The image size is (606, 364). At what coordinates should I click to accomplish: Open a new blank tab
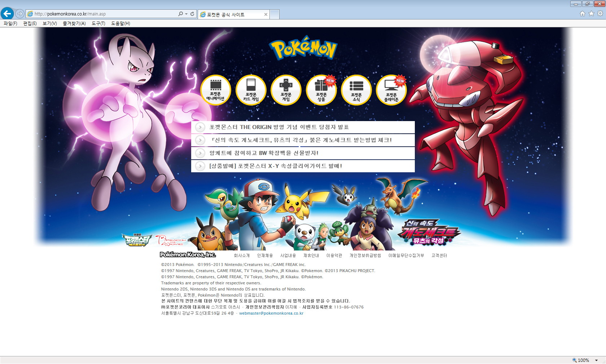pos(275,14)
